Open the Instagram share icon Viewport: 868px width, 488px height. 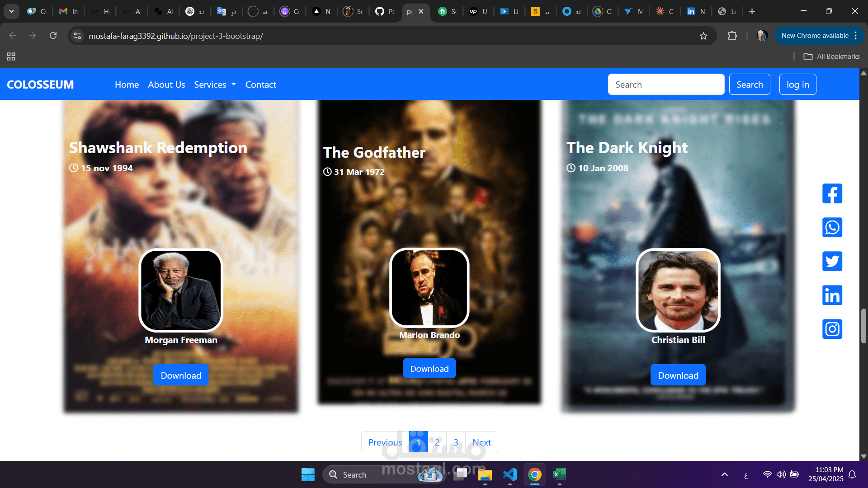[832, 329]
